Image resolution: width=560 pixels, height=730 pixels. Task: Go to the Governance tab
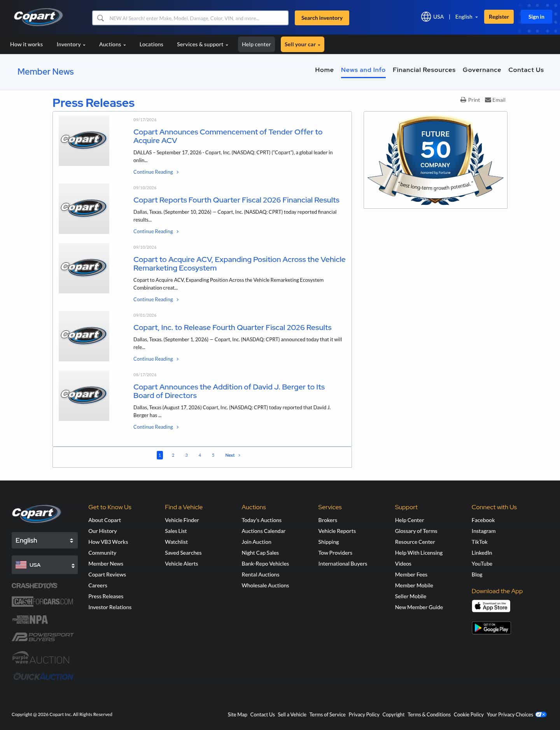[x=482, y=70]
